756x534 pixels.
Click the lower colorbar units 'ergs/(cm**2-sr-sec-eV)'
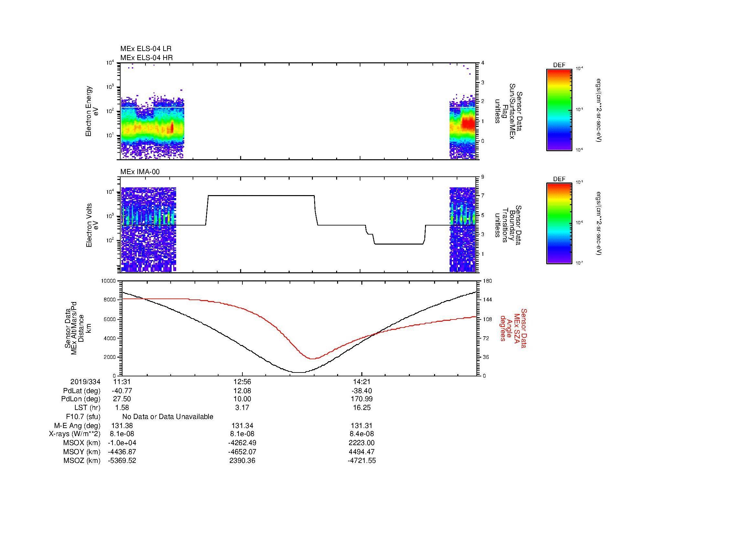pyautogui.click(x=599, y=224)
